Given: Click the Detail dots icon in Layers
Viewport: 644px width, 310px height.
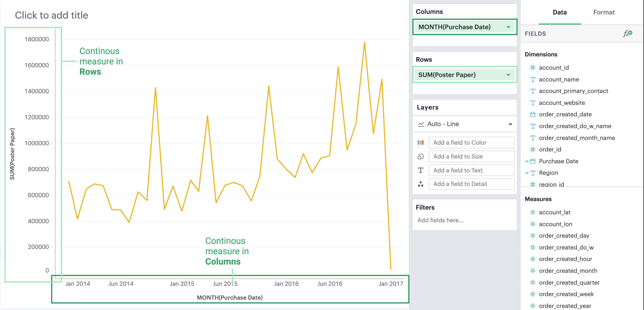Looking at the screenshot, I should [420, 184].
